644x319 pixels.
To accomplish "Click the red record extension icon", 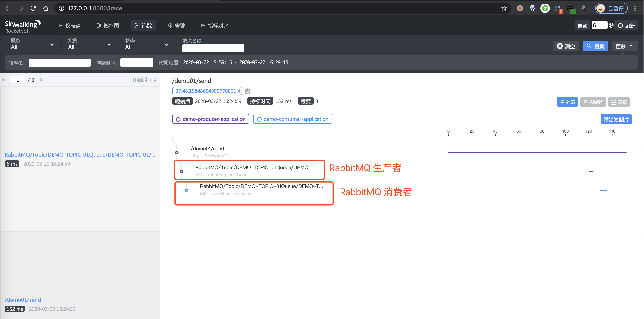I will (x=520, y=8).
